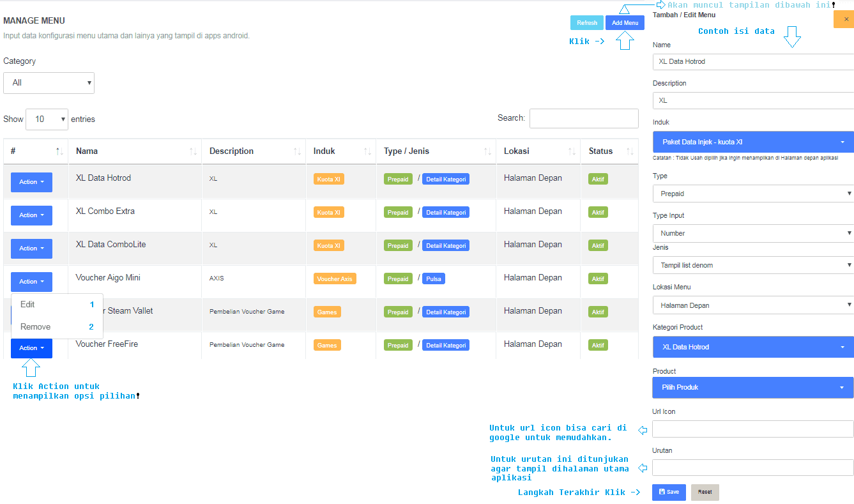Click the sort icon on Description column
Viewport: 854px width, 504px height.
pos(297,151)
